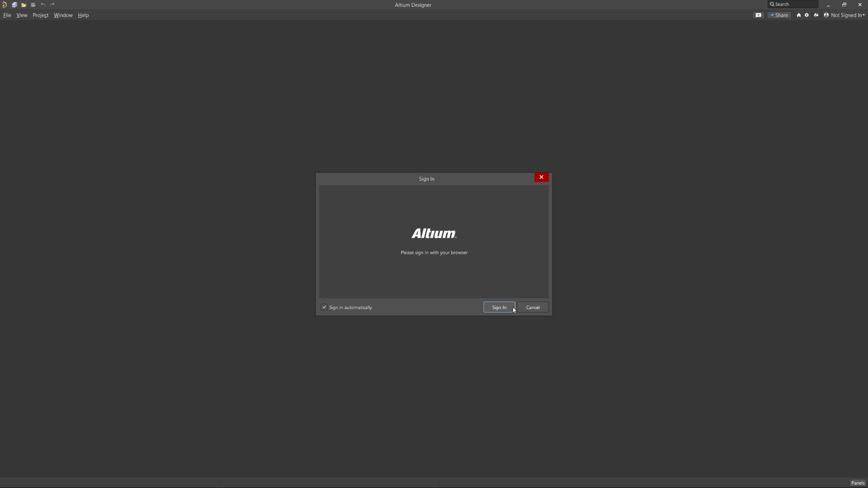This screenshot has width=868, height=488.
Task: Toggle the grayed open-project toolbar icon
Action: click(x=33, y=5)
